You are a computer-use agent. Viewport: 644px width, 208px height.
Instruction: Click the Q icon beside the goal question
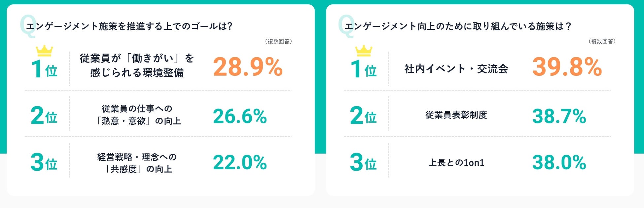coord(26,26)
